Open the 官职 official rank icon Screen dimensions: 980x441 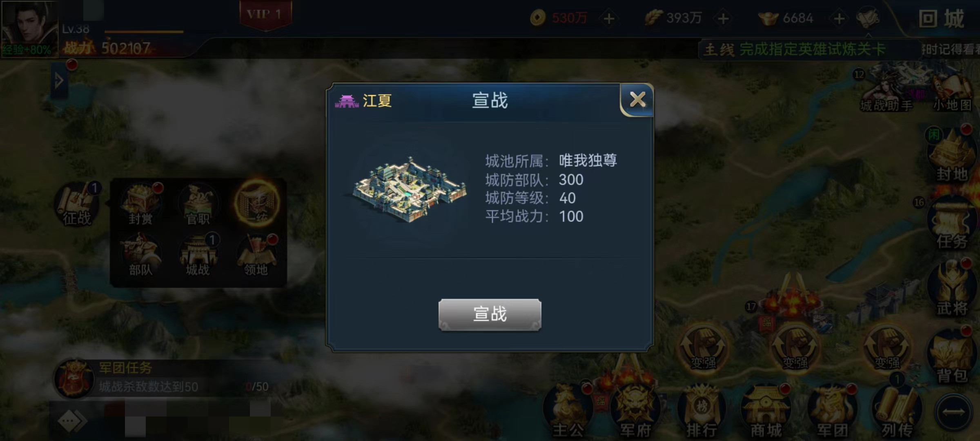(x=198, y=204)
